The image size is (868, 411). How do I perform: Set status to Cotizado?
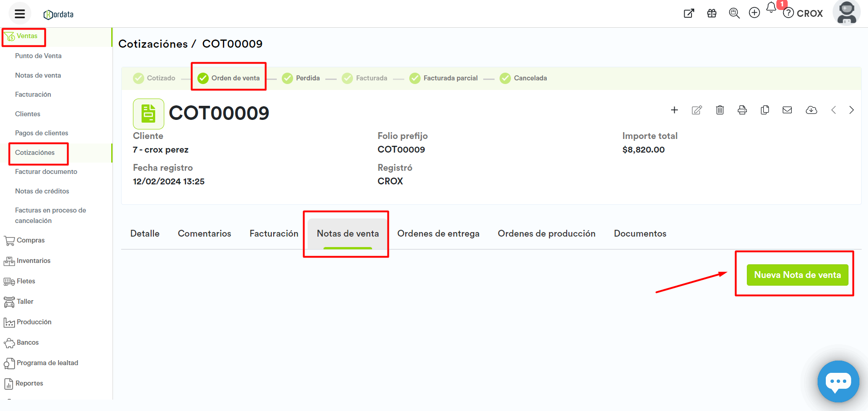(x=154, y=78)
